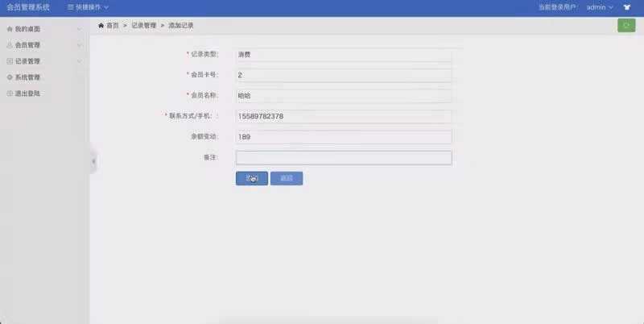Click the 备注 label
Viewport: 644px width, 324px height.
point(211,157)
